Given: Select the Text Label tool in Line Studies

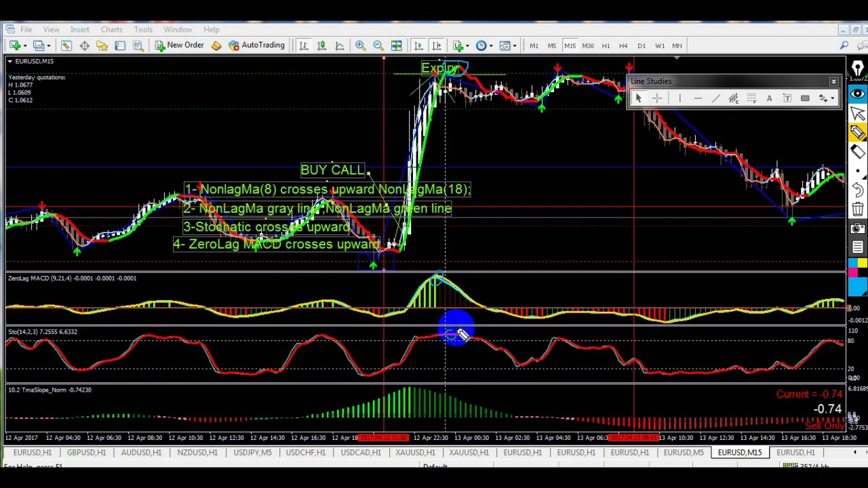Looking at the screenshot, I should (x=787, y=99).
